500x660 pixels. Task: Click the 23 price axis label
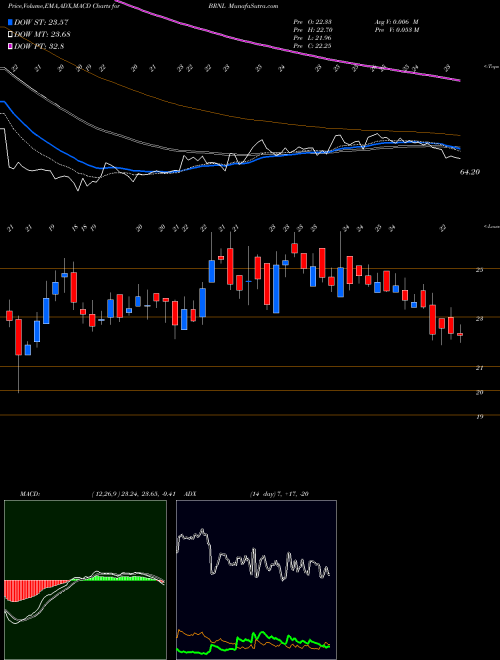(x=479, y=319)
